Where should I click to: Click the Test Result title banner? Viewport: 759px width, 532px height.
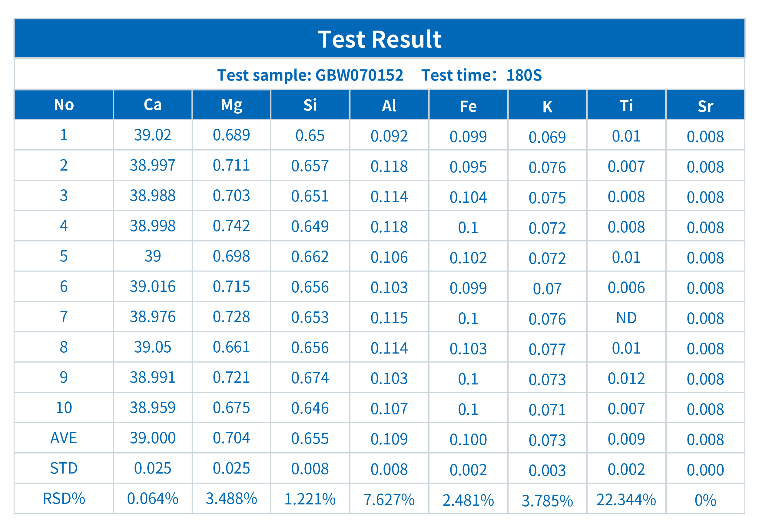click(379, 39)
